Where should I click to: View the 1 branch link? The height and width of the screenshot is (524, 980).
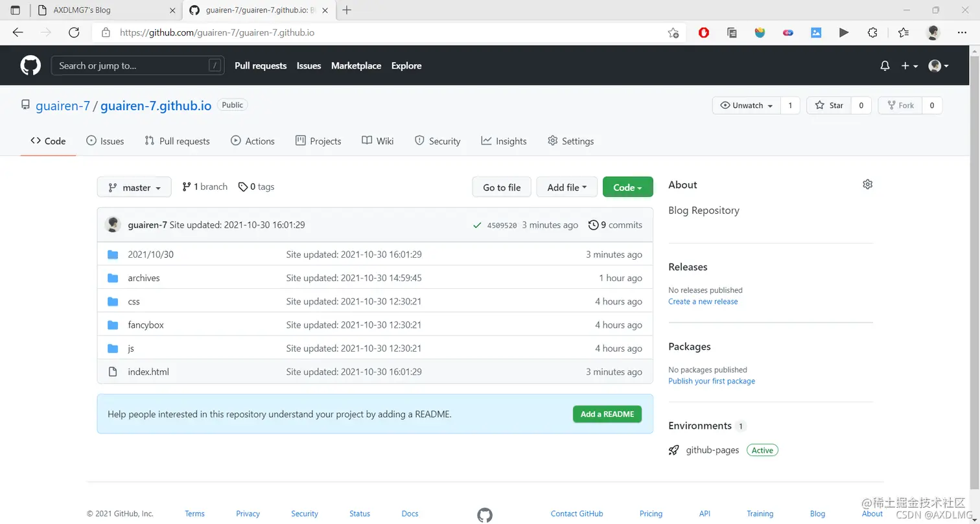point(205,187)
